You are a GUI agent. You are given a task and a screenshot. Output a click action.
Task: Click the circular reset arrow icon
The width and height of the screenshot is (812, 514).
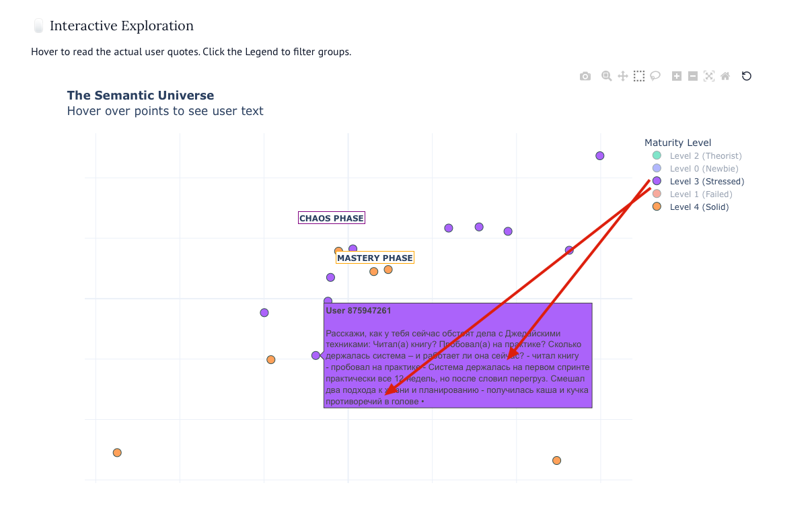pos(746,76)
